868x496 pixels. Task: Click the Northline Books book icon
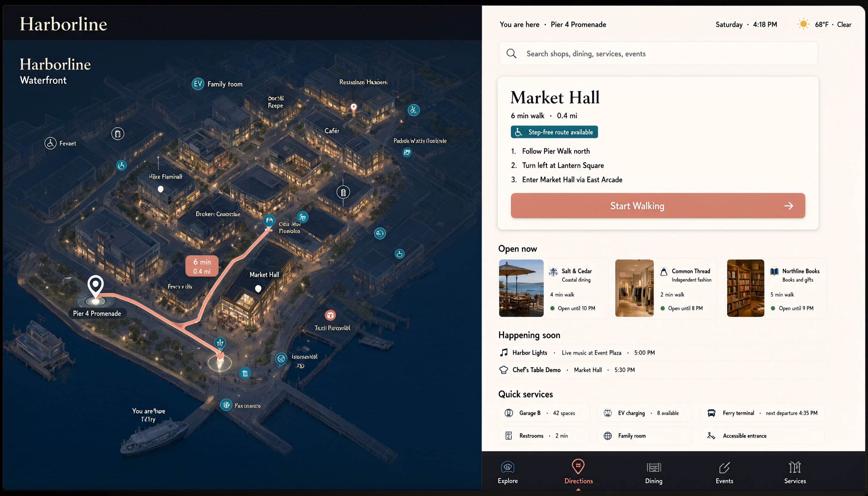pos(774,272)
